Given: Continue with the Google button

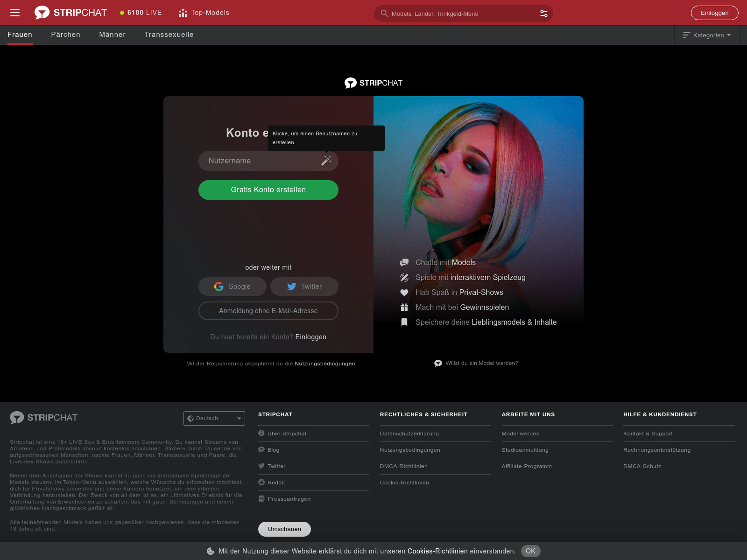Looking at the screenshot, I should (233, 287).
